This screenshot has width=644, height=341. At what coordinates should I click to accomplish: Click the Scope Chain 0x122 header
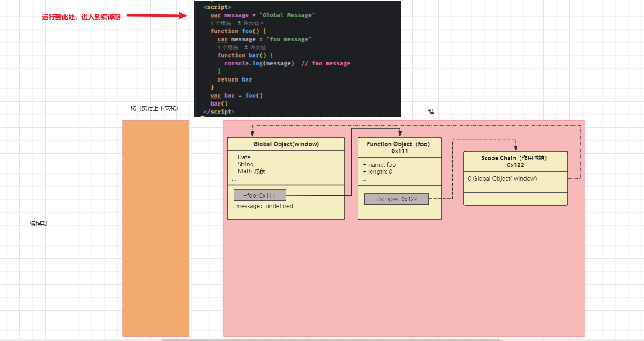pos(515,161)
